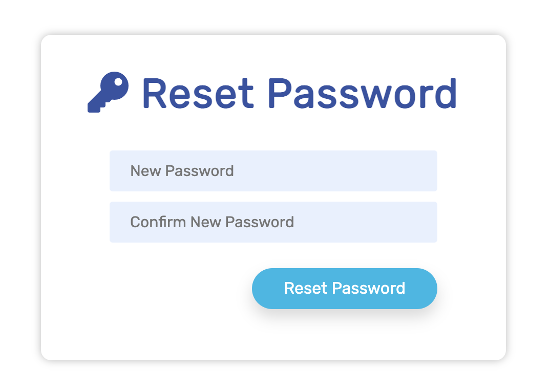Tap the key icon's circular hole detail
The image size is (550, 392).
(118, 82)
